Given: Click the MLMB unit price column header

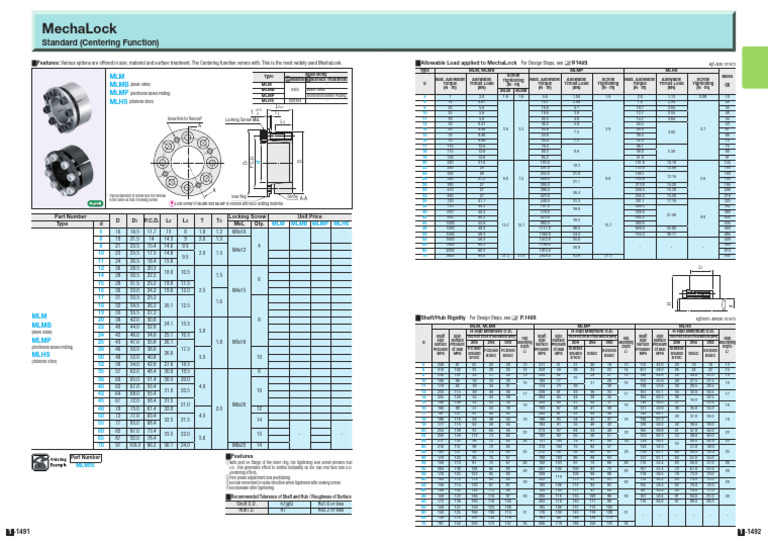Looking at the screenshot, I should pyautogui.click(x=299, y=224).
